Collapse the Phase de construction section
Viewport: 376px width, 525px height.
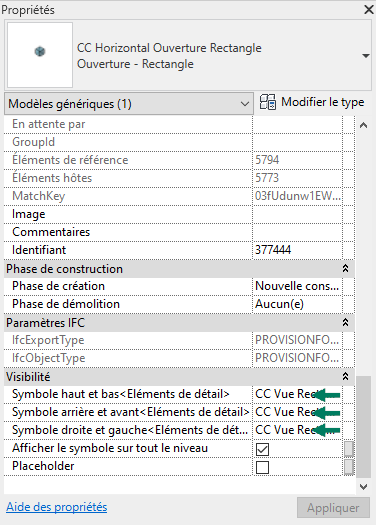(x=345, y=269)
